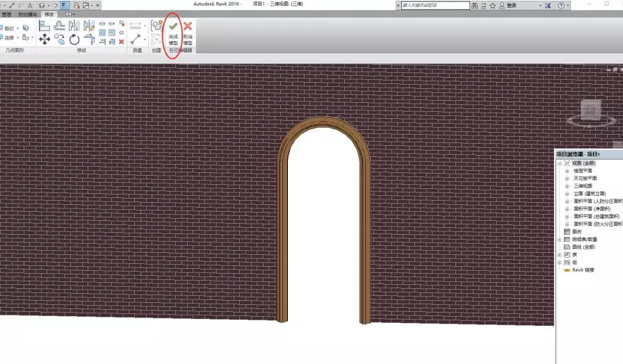The height and width of the screenshot is (364, 623).
Task: Click the text A tool in quick access toolbar
Action: click(30, 5)
